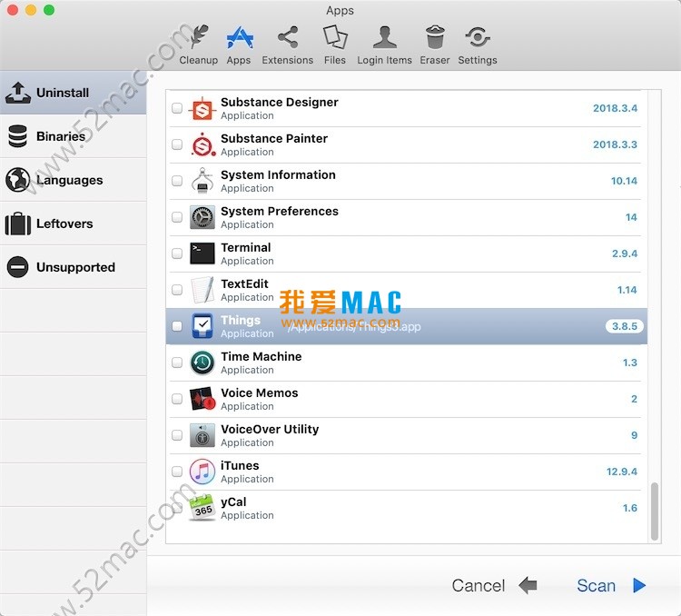Image resolution: width=681 pixels, height=616 pixels.
Task: Select the 'yCal' name text
Action: point(233,502)
